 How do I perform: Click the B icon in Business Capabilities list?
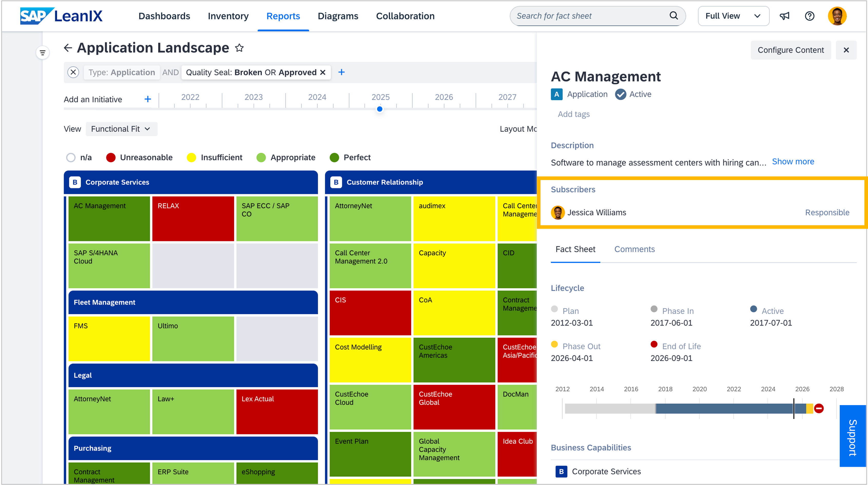(561, 471)
